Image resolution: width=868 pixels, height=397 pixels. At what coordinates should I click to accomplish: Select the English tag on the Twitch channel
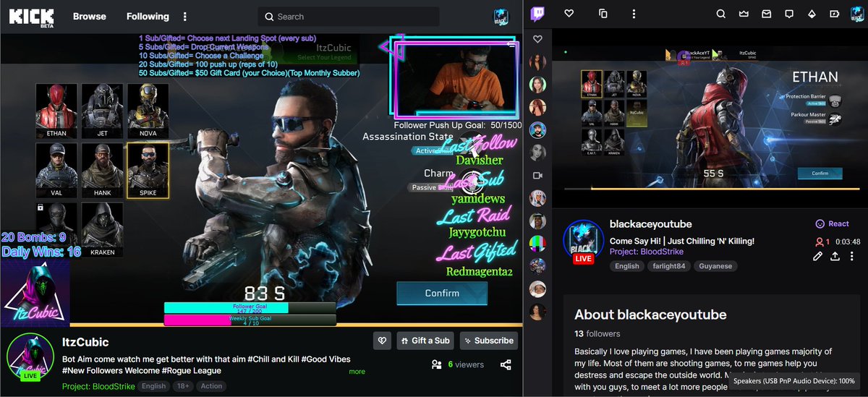(x=627, y=266)
